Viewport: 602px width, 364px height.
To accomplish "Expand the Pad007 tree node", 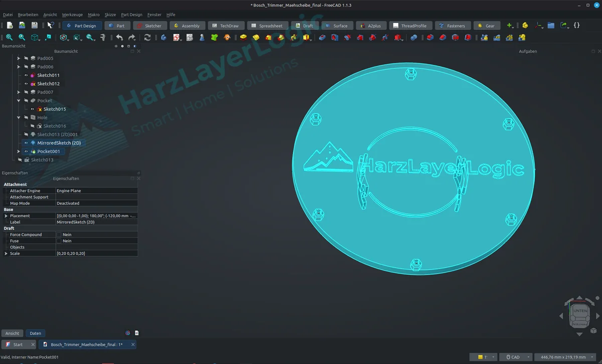I will (19, 92).
